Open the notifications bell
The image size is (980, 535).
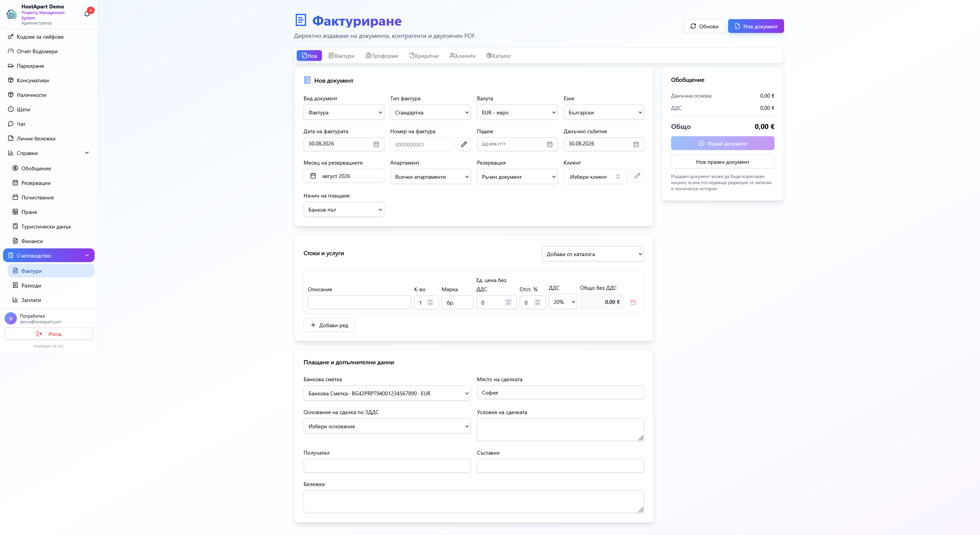tap(87, 14)
